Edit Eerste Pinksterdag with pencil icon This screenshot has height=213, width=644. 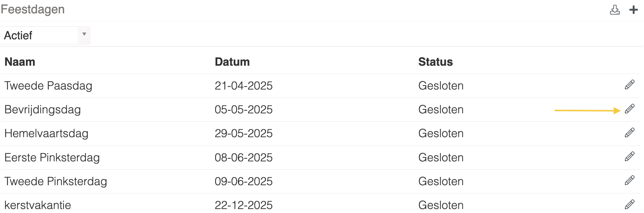(x=630, y=157)
